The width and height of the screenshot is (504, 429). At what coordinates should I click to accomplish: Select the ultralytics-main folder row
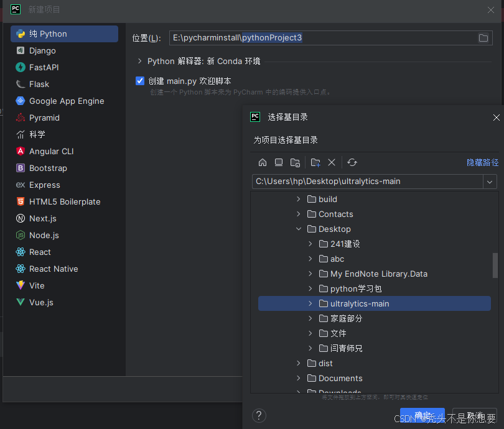coord(375,303)
